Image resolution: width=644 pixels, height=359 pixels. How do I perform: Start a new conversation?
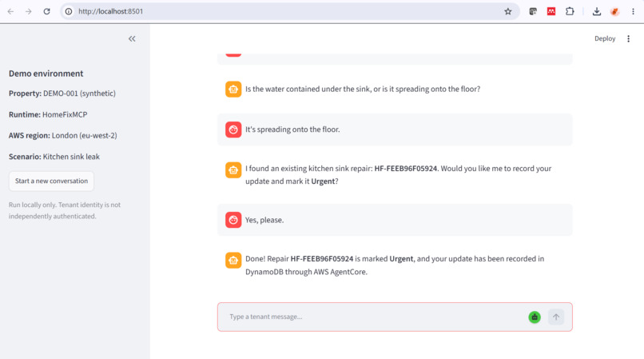click(x=51, y=181)
